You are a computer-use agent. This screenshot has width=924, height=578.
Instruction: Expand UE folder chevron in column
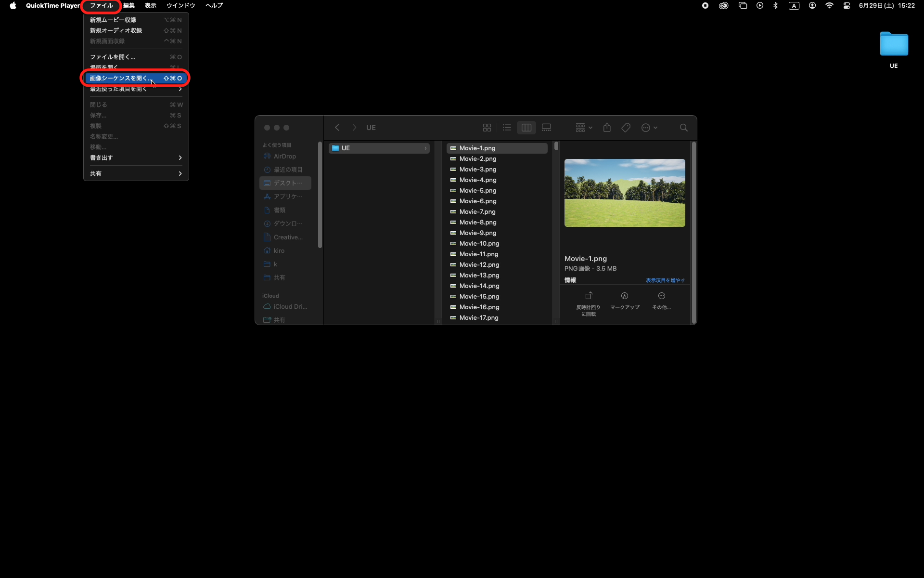(x=425, y=148)
